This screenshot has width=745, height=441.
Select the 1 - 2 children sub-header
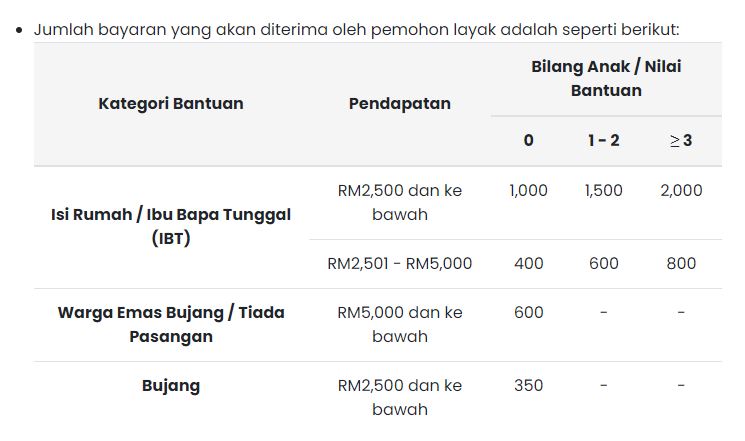point(603,140)
